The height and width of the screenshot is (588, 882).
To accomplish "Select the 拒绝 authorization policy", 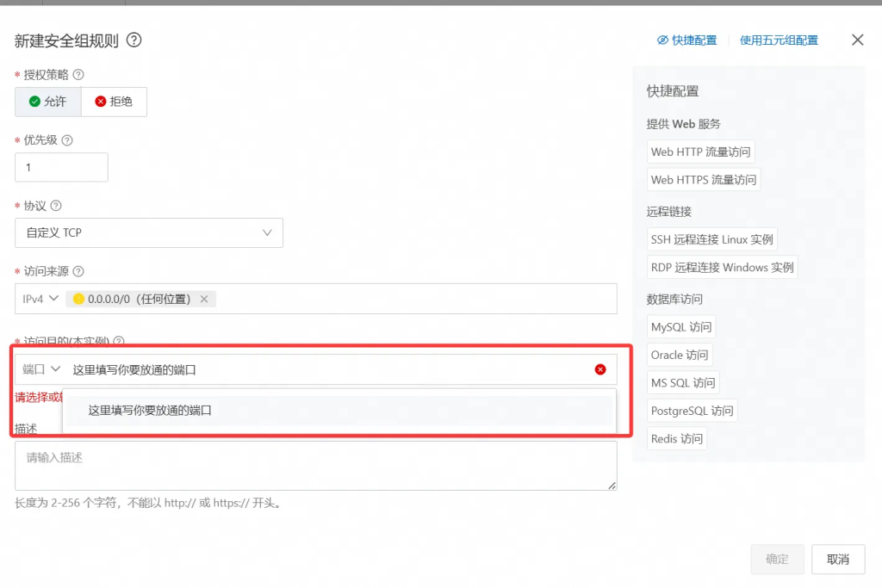I will pyautogui.click(x=114, y=102).
